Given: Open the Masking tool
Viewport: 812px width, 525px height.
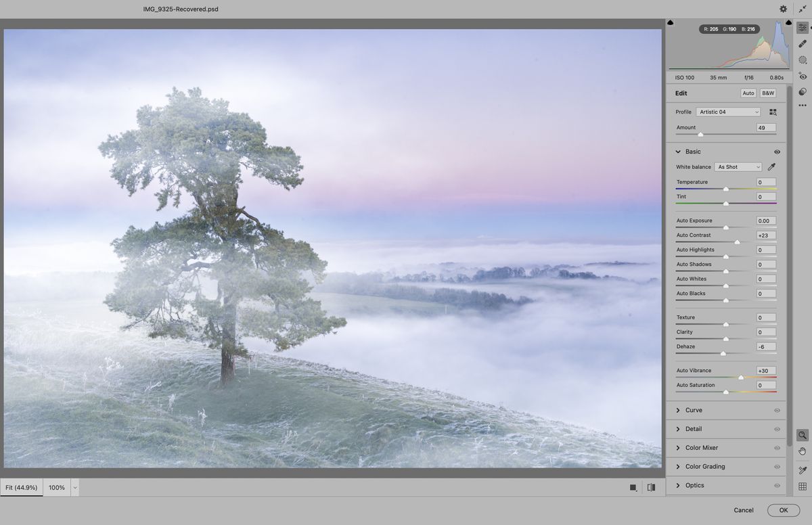Looking at the screenshot, I should click(x=802, y=60).
